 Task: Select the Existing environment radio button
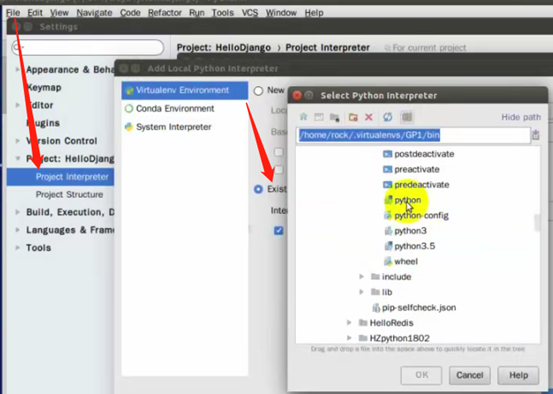click(259, 189)
